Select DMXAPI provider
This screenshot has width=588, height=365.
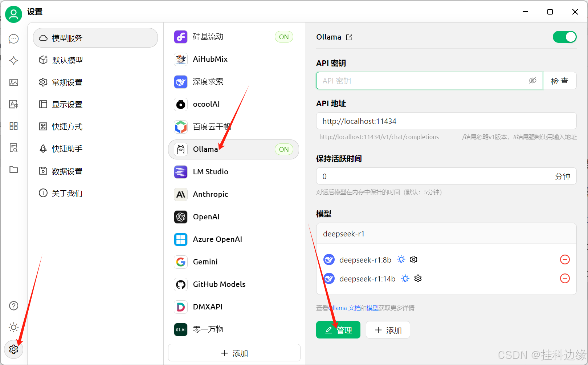click(233, 307)
